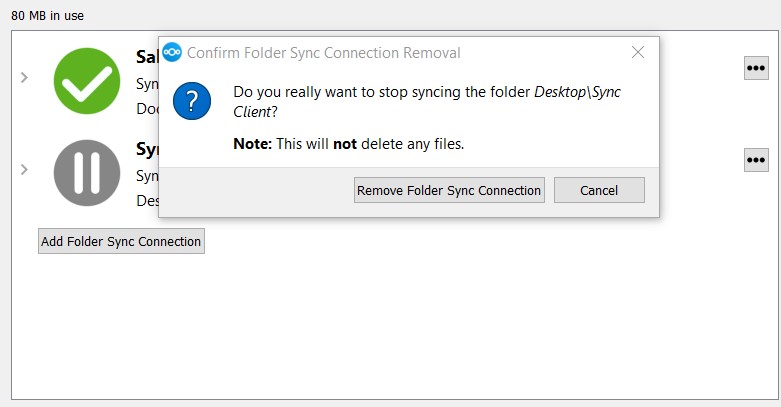The width and height of the screenshot is (781, 407).
Task: Click the Nextcloud logo in dialog title
Action: click(172, 52)
